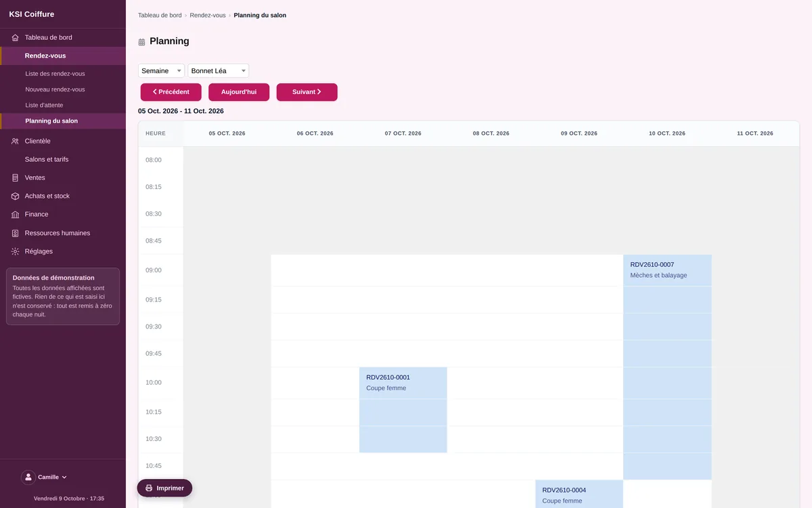Open Salons et tarifs section

(x=63, y=160)
